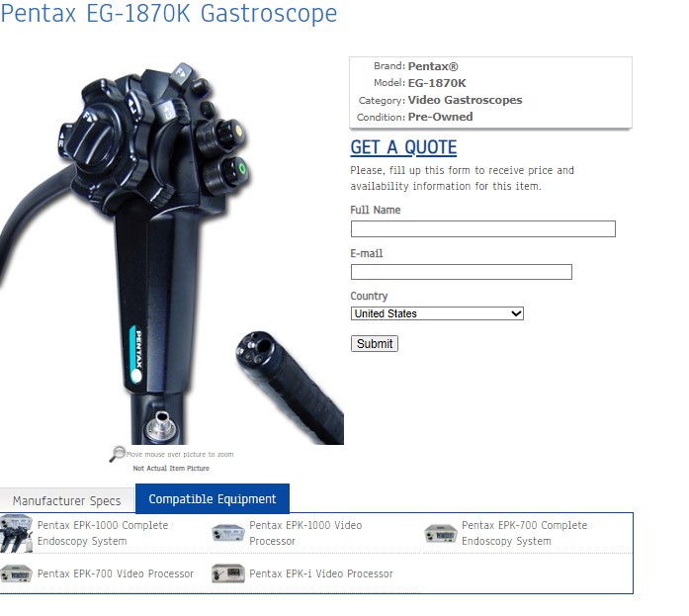Click the Submit button
The image size is (689, 616).
point(375,343)
